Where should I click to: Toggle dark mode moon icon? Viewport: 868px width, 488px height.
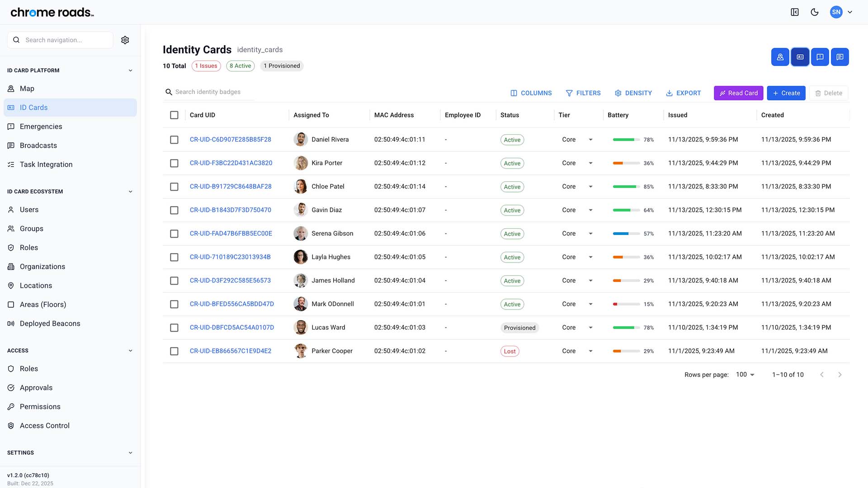[x=814, y=12]
